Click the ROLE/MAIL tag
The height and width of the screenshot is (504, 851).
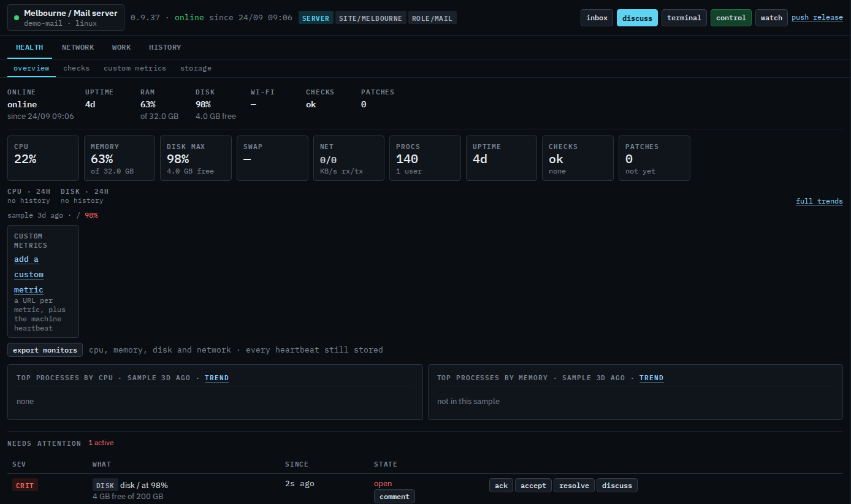[432, 18]
